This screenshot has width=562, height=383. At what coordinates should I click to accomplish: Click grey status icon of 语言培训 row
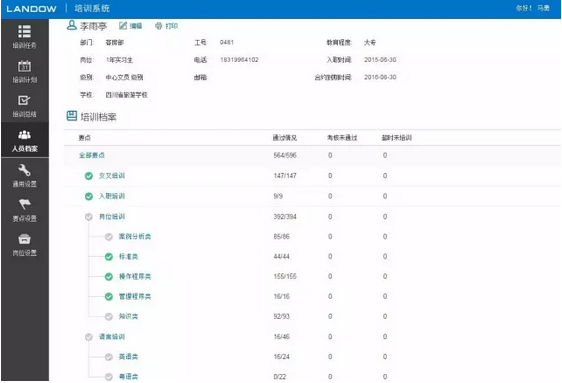(x=89, y=337)
